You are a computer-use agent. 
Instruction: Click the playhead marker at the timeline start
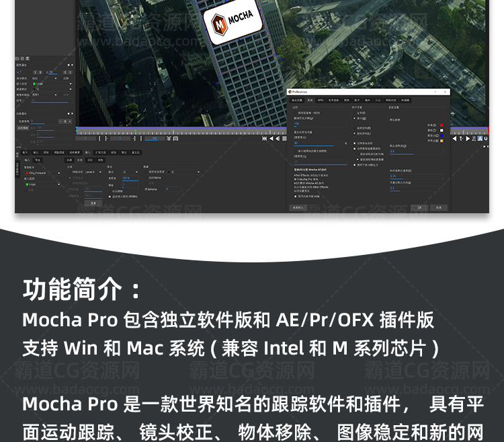(77, 128)
